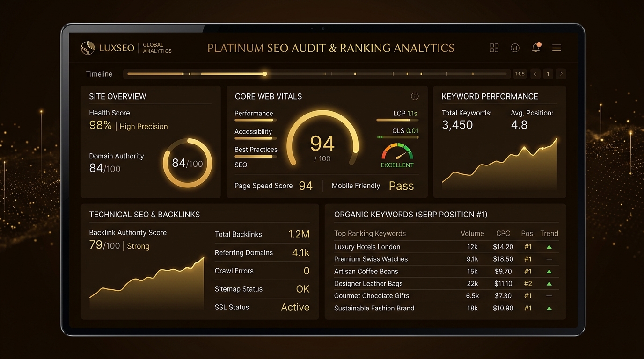Select timeline page number 1
The image size is (644, 359).
click(548, 74)
